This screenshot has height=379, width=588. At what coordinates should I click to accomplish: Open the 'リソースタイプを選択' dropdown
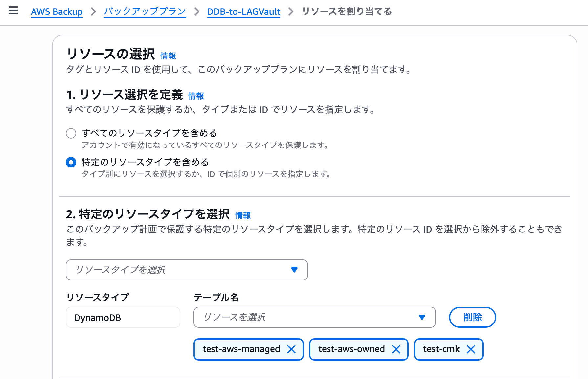tap(187, 270)
